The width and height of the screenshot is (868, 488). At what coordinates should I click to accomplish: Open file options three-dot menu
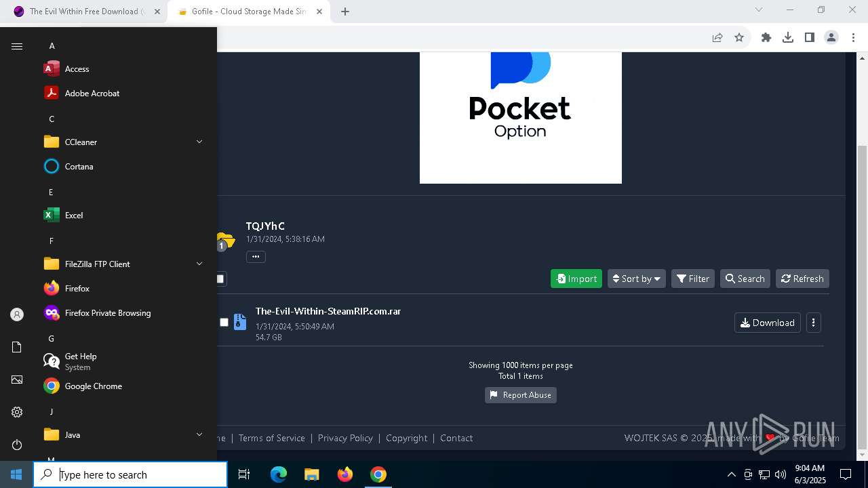click(x=813, y=323)
